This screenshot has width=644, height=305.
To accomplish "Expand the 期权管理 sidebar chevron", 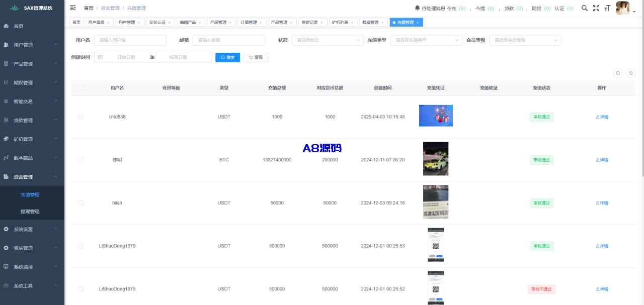I will 56,82.
